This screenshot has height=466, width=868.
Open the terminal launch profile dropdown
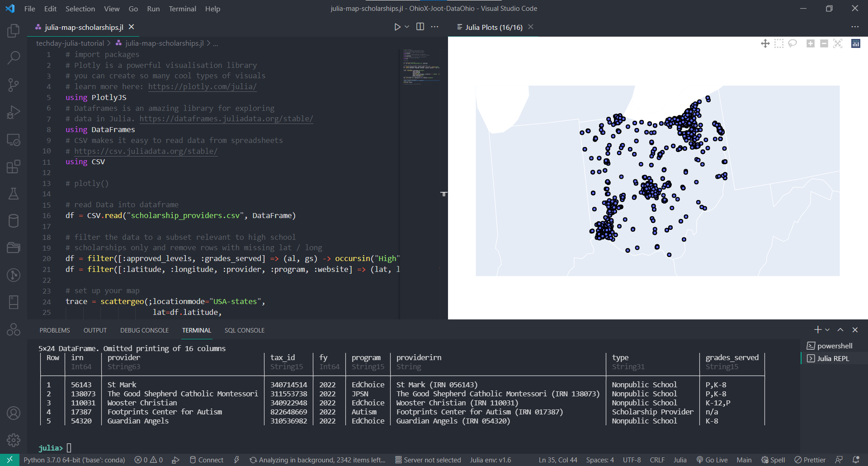[827, 330]
